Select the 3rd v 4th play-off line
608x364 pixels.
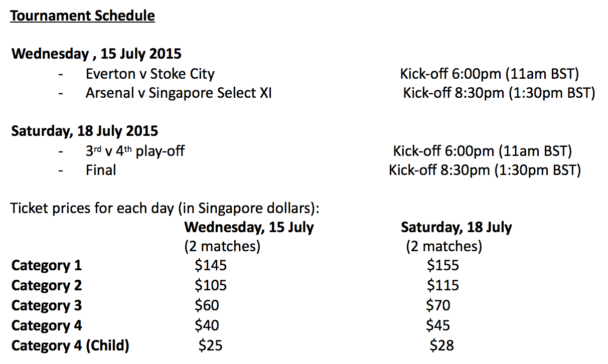pyautogui.click(x=135, y=151)
